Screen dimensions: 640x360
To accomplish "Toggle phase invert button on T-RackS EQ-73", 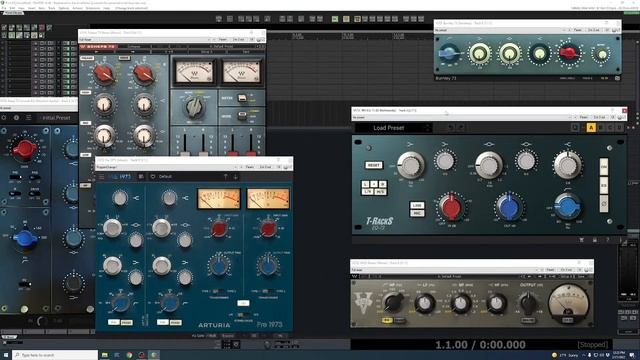I will click(604, 204).
